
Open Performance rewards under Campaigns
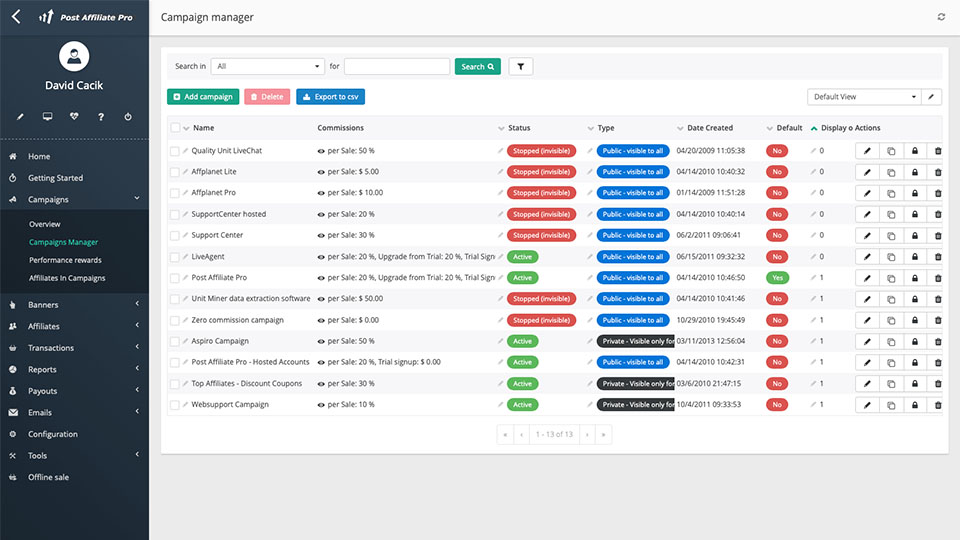tap(65, 260)
